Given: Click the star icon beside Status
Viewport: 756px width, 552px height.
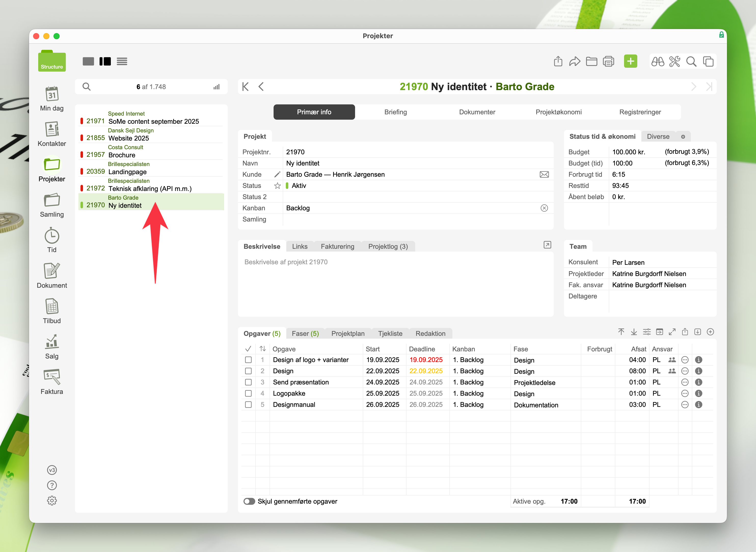Looking at the screenshot, I should 277,186.
